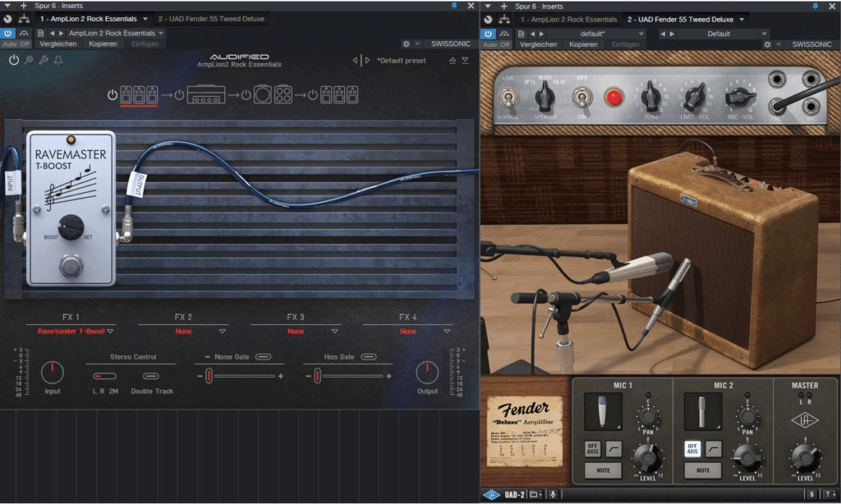Toggle AmpLion plugin power icon
The height and width of the screenshot is (504, 841).
14,60
